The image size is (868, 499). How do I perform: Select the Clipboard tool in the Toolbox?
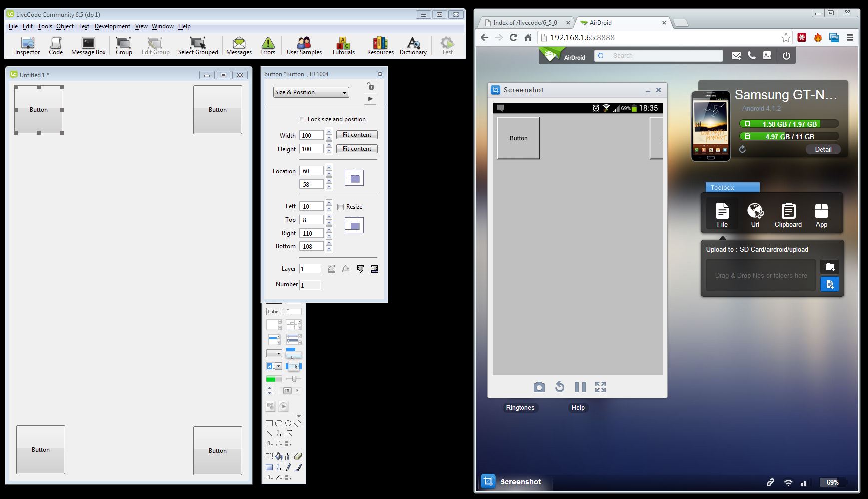click(x=788, y=215)
